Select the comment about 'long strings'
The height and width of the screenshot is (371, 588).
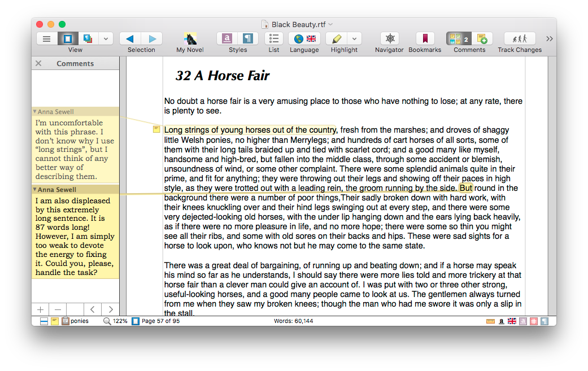pyautogui.click(x=75, y=149)
